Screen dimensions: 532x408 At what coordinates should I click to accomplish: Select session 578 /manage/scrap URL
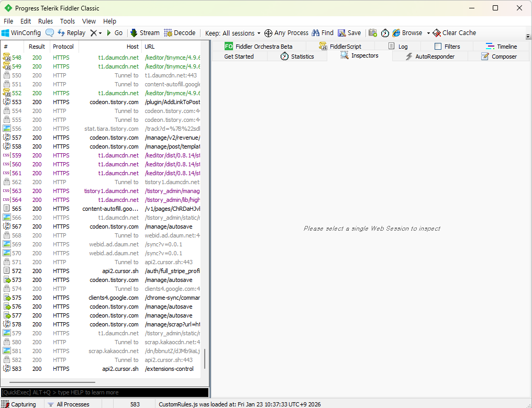point(172,324)
